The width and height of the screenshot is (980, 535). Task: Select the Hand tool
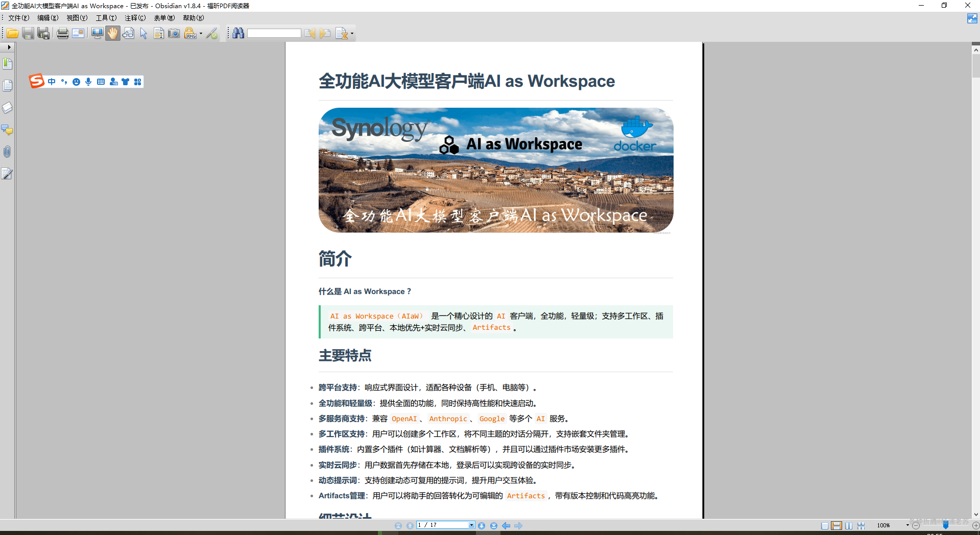(x=113, y=34)
